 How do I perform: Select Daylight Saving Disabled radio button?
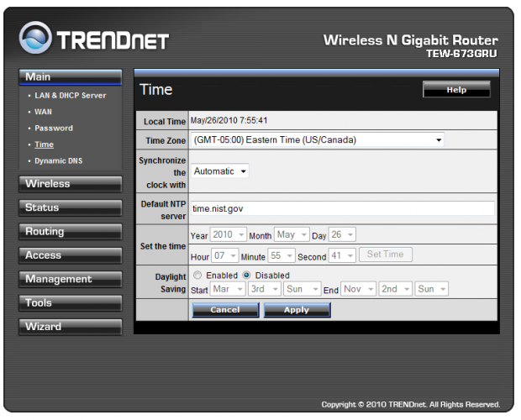[x=246, y=276]
